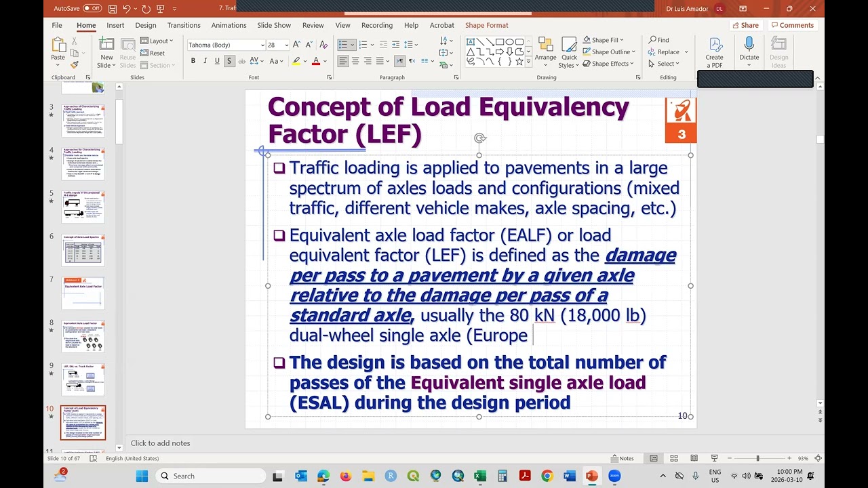Apply red font color

pos(315,61)
